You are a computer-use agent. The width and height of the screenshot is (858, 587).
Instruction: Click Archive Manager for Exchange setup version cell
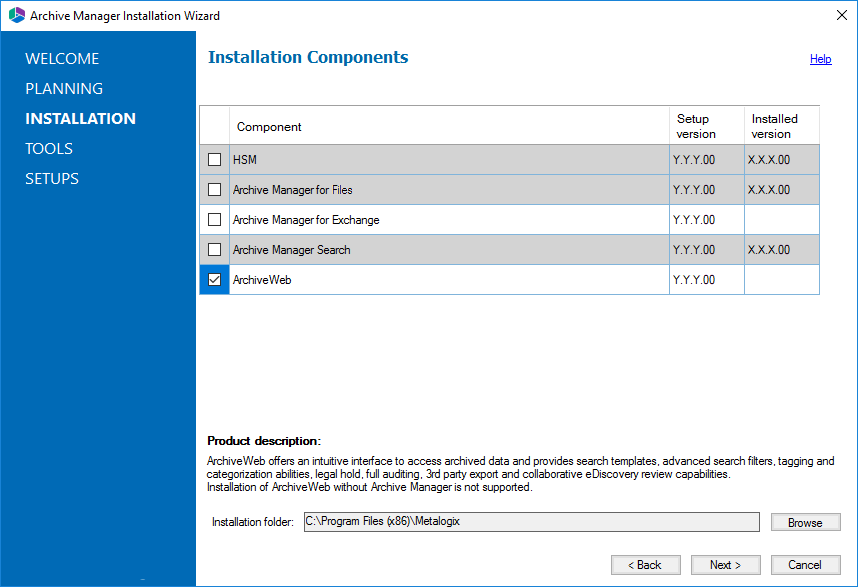tap(707, 220)
